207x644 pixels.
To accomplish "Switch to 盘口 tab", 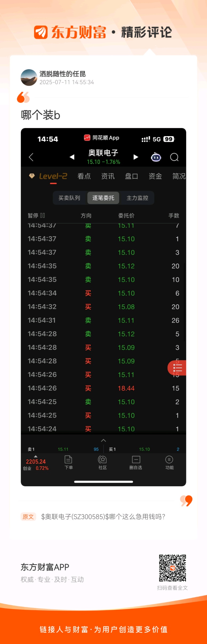I will (x=132, y=176).
